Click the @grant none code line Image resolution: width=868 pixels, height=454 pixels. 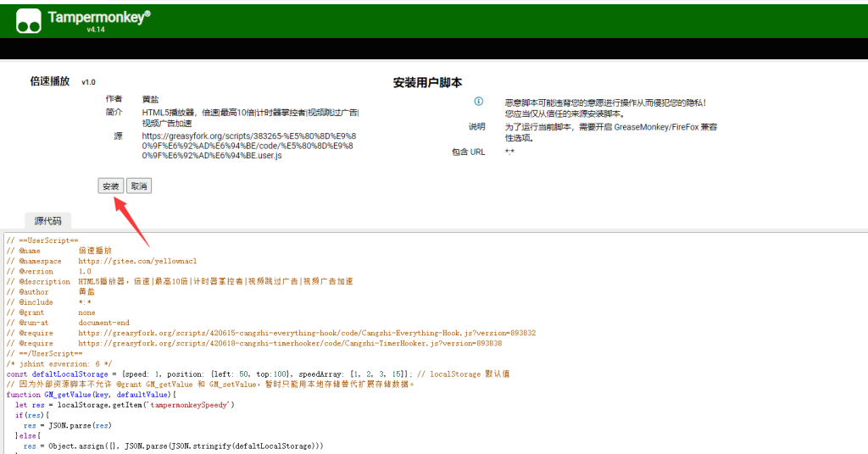point(51,313)
